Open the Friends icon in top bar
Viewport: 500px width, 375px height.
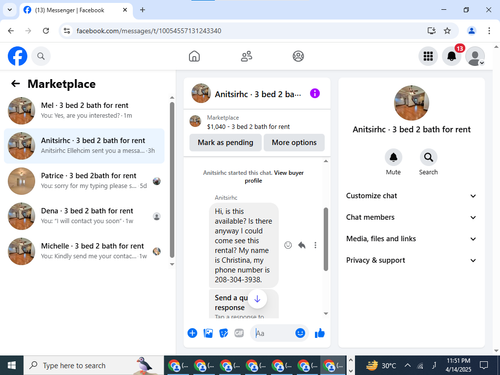[246, 56]
